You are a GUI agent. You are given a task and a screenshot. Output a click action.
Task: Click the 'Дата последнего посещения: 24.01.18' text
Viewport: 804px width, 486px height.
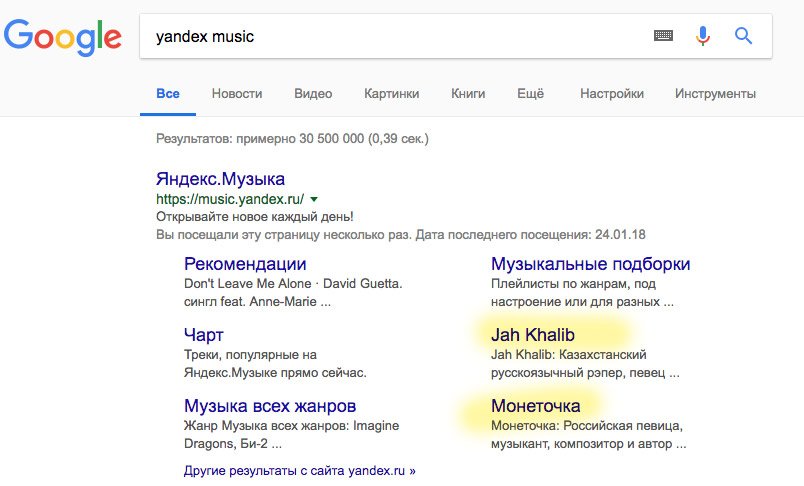530,235
